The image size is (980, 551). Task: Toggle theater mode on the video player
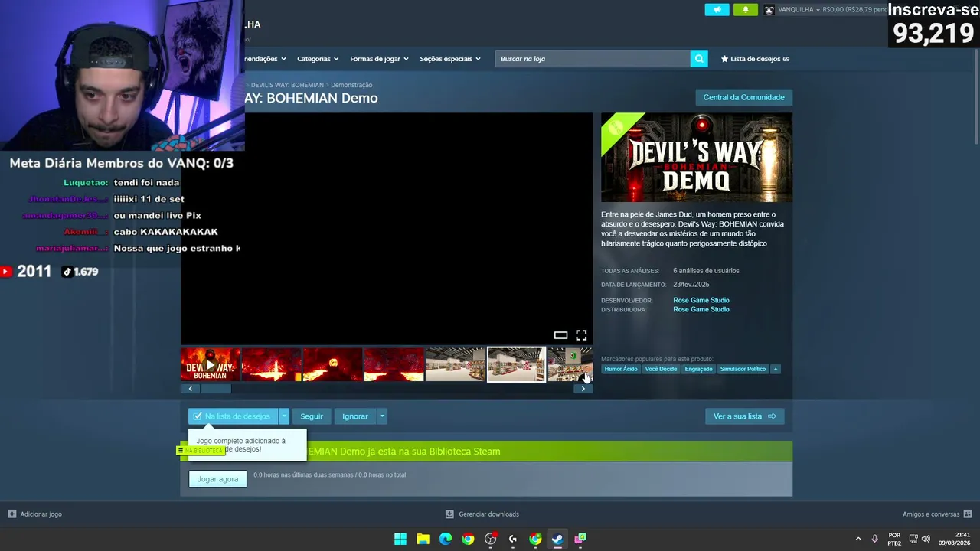(x=560, y=335)
